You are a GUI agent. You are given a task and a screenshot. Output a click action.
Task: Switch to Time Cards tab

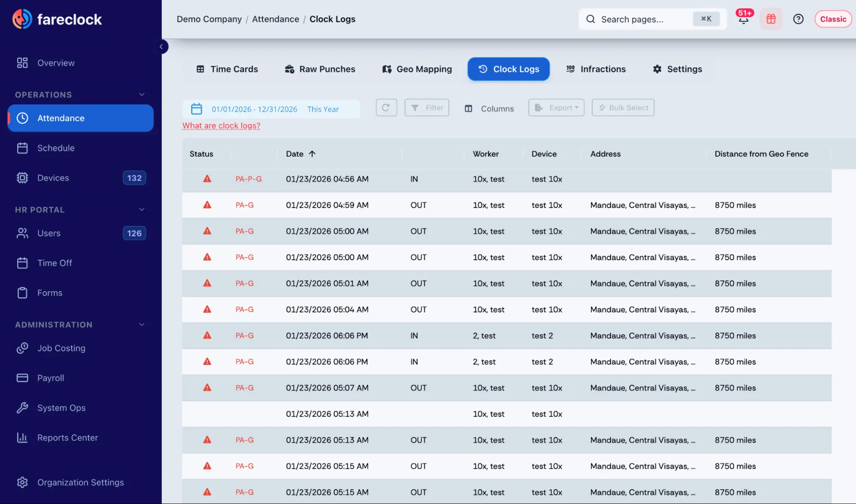[227, 69]
